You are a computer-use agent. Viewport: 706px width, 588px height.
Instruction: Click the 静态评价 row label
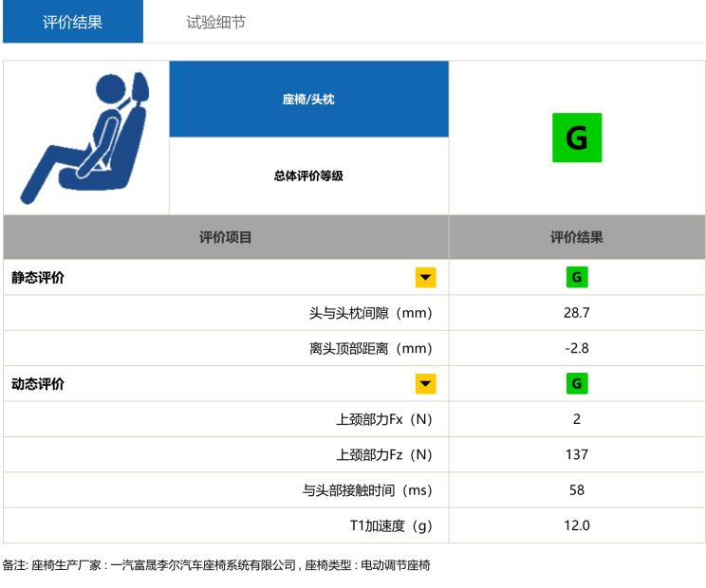(x=38, y=278)
